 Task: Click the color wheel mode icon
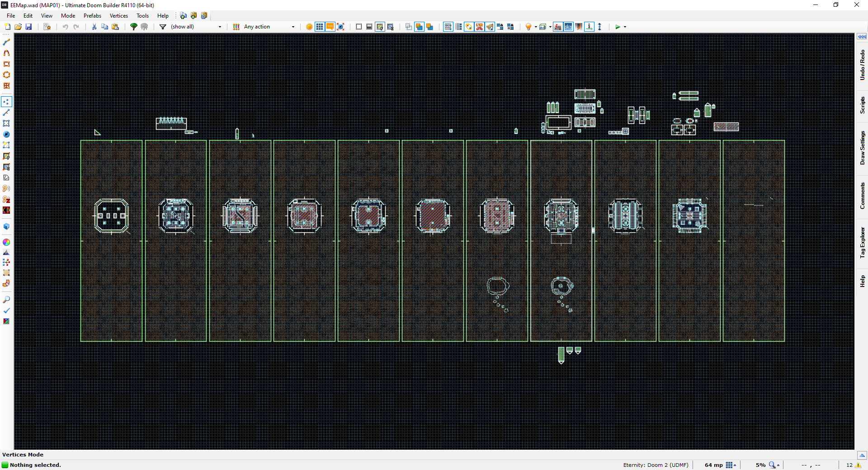(x=6, y=242)
